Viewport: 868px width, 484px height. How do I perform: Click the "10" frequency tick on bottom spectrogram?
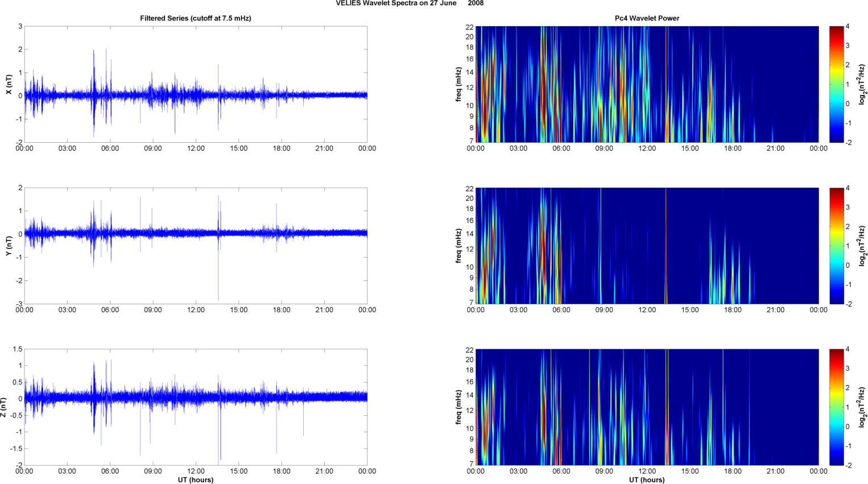470,428
